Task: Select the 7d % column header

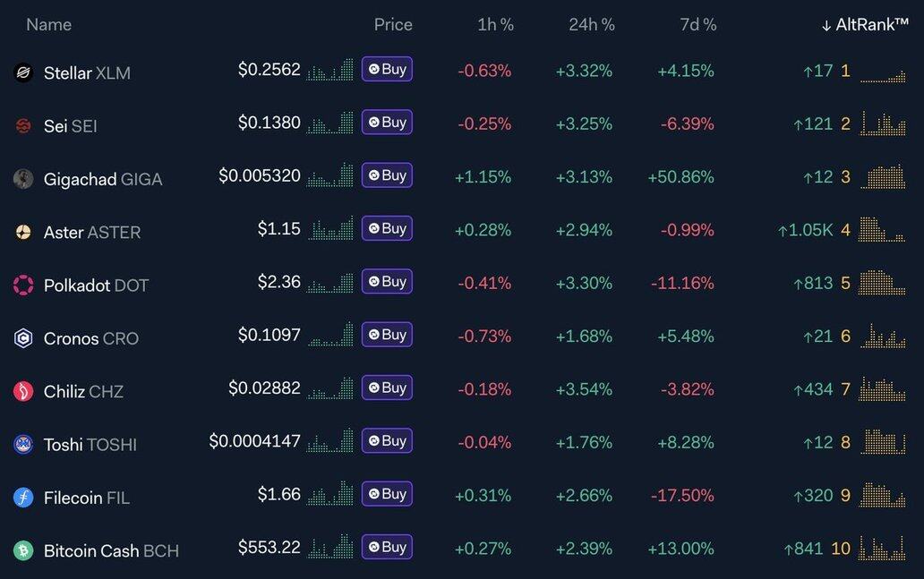Action: point(697,25)
